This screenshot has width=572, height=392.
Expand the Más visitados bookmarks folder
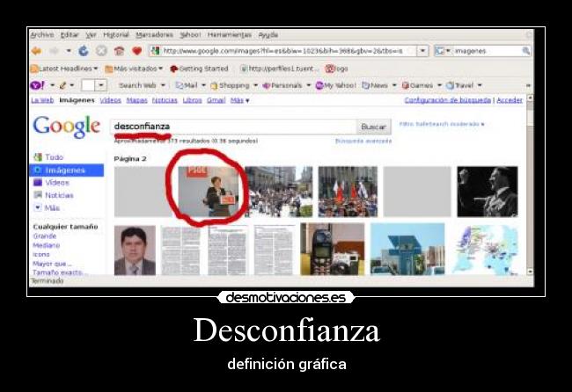(134, 69)
